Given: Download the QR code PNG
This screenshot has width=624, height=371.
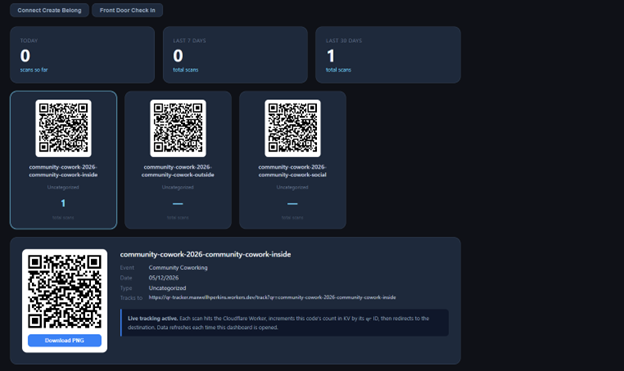Looking at the screenshot, I should [64, 340].
